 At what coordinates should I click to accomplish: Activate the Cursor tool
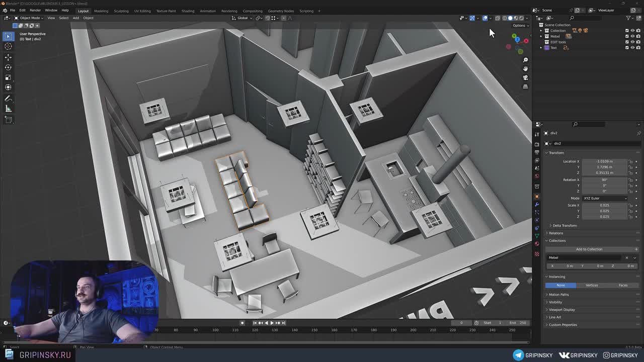pos(8,46)
